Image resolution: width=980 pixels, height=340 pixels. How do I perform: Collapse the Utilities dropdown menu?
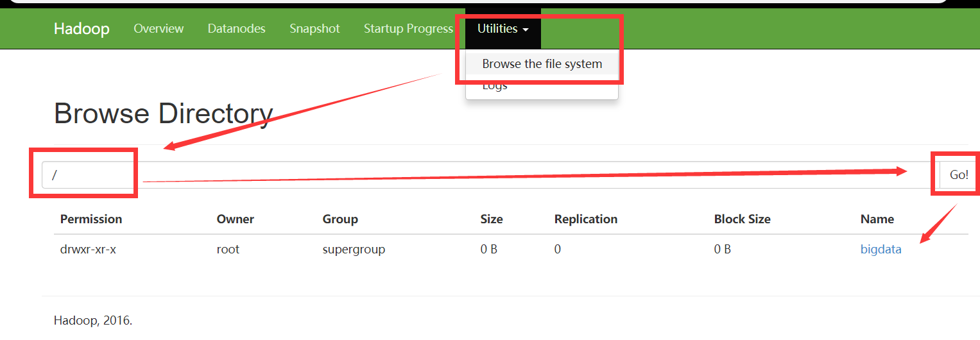(x=503, y=29)
